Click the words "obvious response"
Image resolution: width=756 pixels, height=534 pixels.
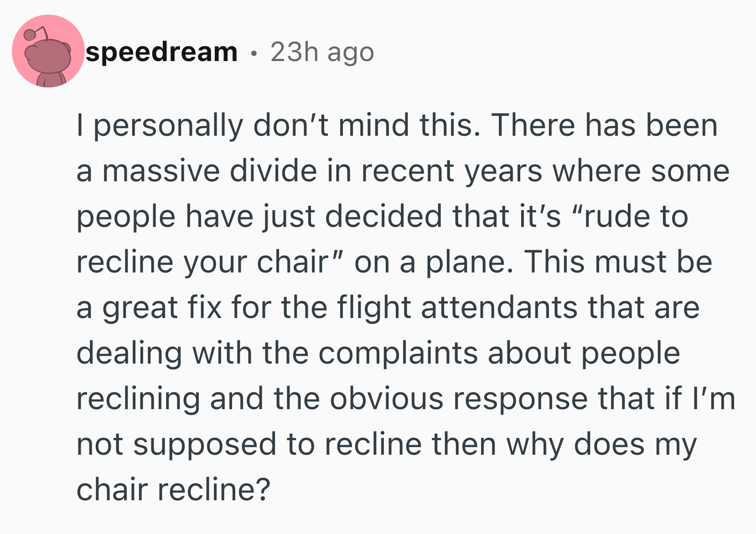click(459, 399)
